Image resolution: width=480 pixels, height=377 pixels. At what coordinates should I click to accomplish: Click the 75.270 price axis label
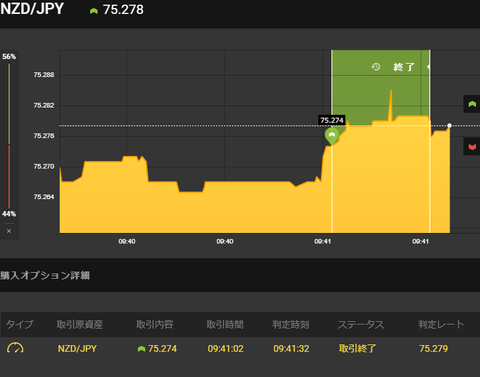tap(44, 166)
